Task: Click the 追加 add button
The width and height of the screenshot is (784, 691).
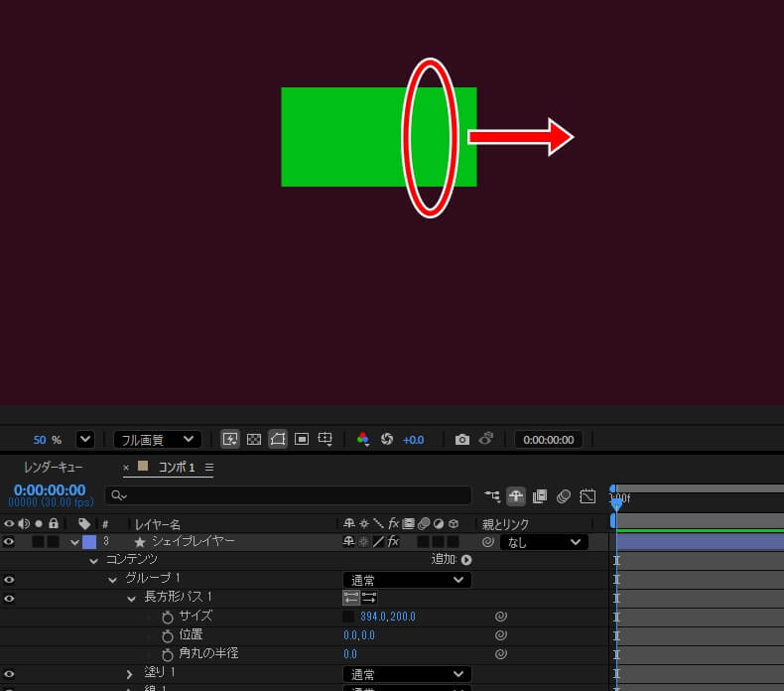Action: pyautogui.click(x=452, y=560)
